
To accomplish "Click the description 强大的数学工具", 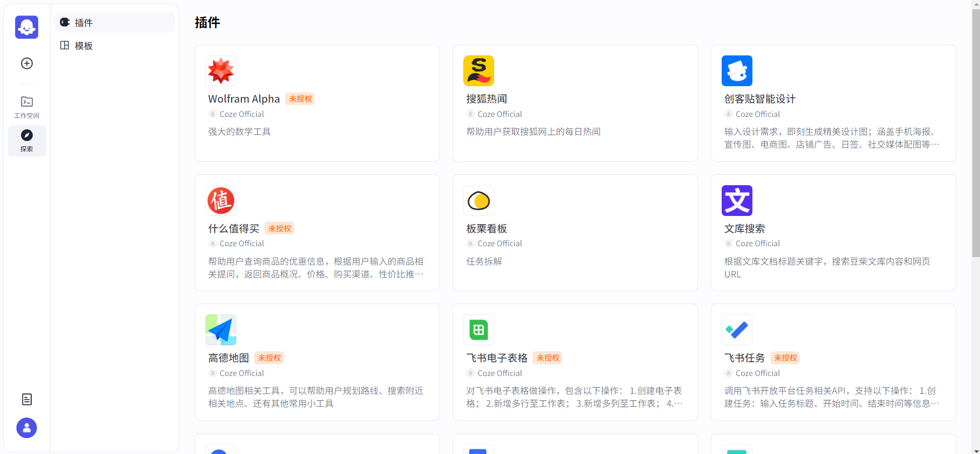I will click(x=239, y=131).
